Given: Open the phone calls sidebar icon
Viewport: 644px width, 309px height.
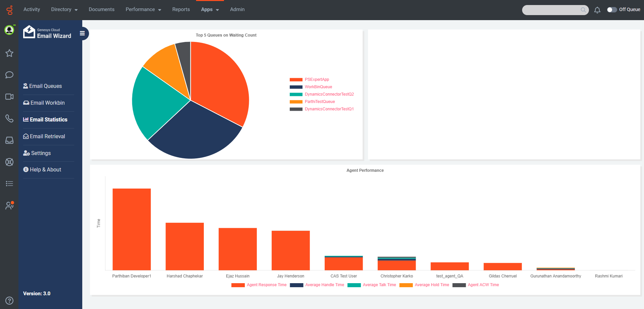Looking at the screenshot, I should (9, 118).
